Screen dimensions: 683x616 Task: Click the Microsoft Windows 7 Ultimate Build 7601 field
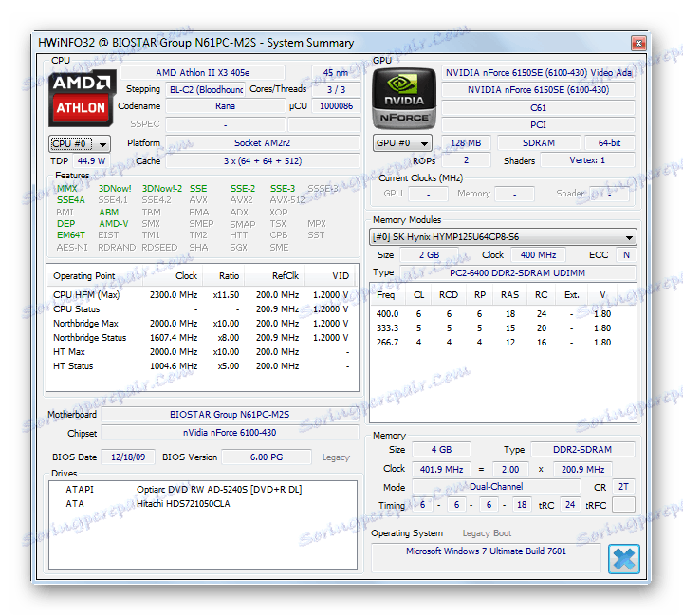click(x=486, y=557)
